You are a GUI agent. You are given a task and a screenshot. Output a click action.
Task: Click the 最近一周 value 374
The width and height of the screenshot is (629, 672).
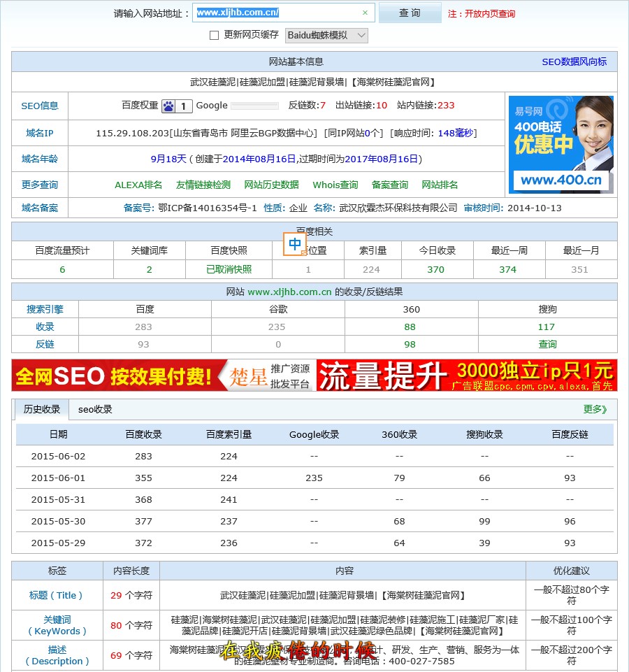coord(507,270)
